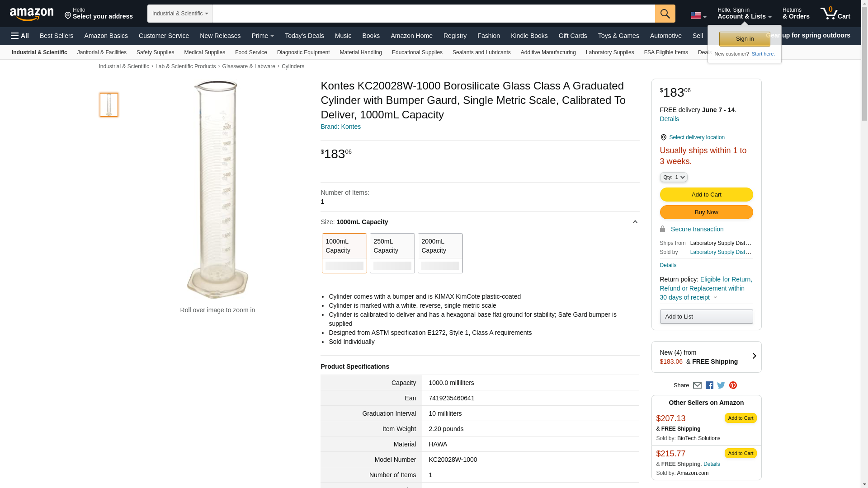The image size is (868, 488).
Task: Click the Buy Now button
Action: coord(706,212)
